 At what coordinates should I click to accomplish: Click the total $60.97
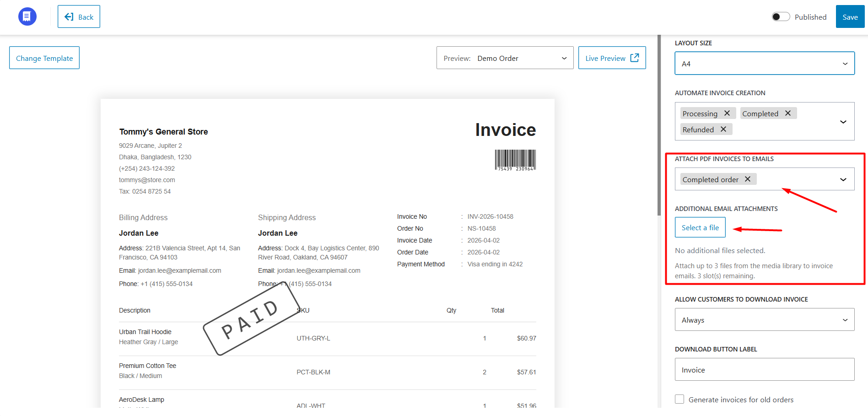pos(527,338)
